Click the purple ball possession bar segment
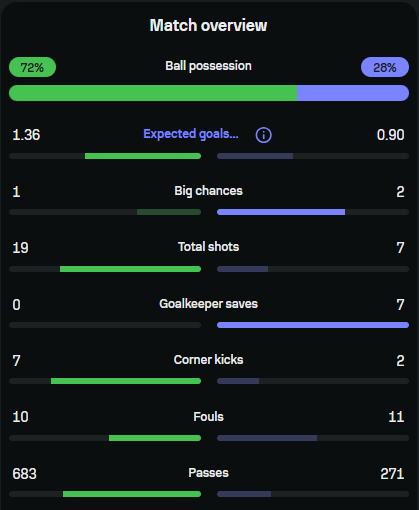419x510 pixels. pyautogui.click(x=353, y=93)
